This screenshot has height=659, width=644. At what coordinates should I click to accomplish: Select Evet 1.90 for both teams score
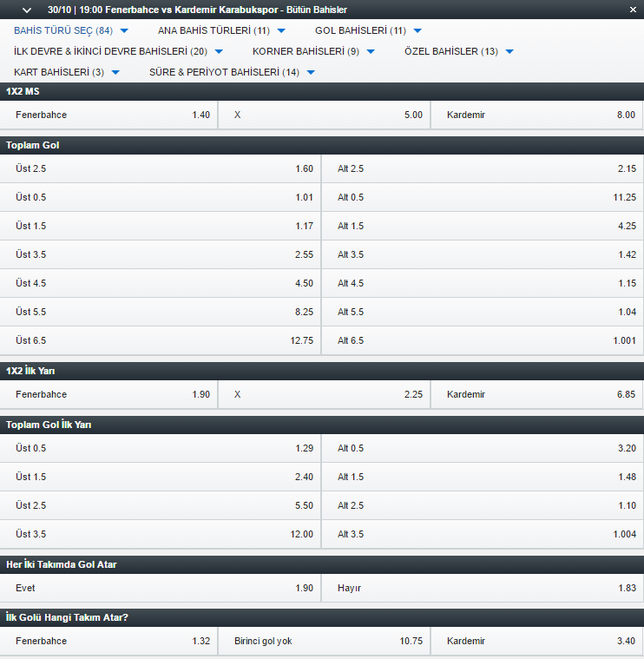click(161, 588)
